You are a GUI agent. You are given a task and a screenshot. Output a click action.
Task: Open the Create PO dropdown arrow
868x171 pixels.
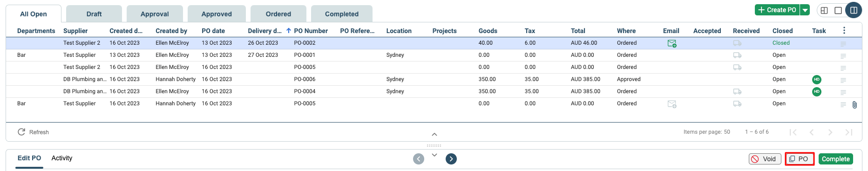click(x=805, y=10)
